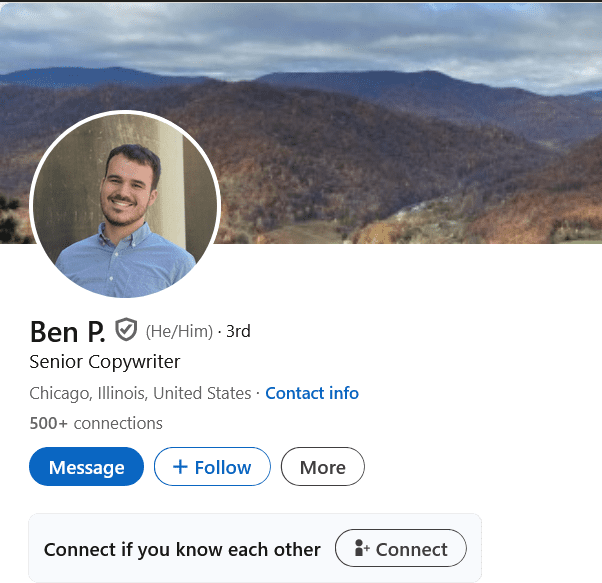Send a message using the Message button

click(86, 466)
